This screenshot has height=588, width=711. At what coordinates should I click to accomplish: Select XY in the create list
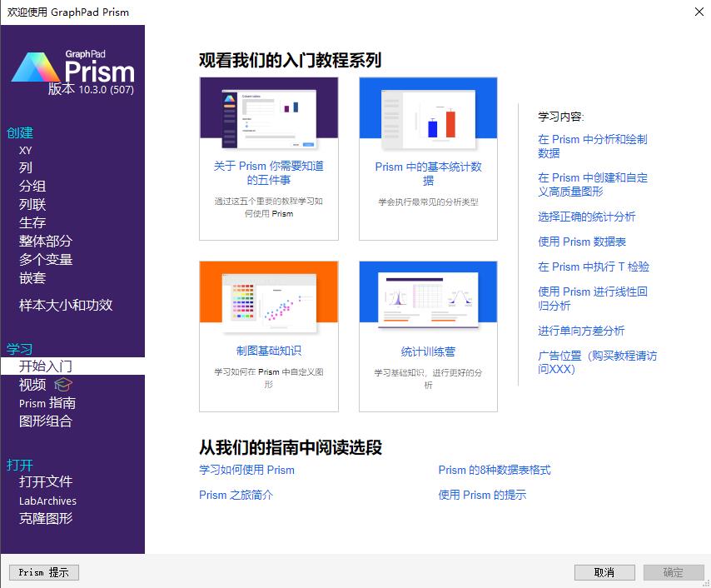click(25, 151)
